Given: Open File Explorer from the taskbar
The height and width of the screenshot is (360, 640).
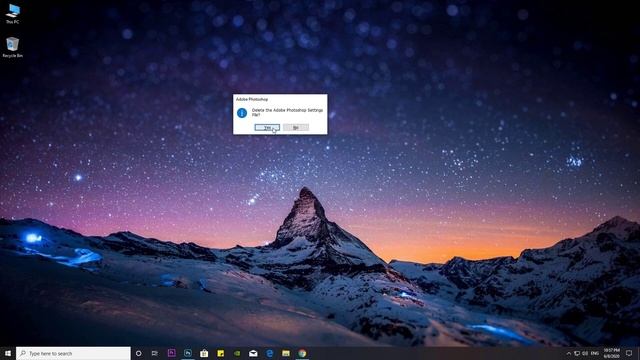Looking at the screenshot, I should [286, 353].
